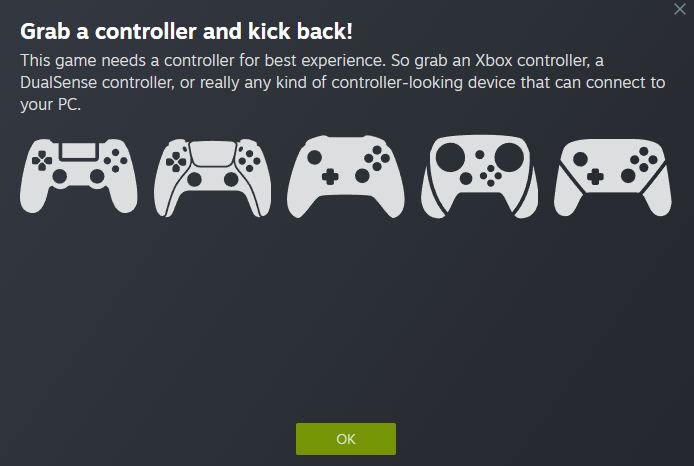This screenshot has width=694, height=466.
Task: Click the DualShock 4 controller icon
Action: (79, 176)
